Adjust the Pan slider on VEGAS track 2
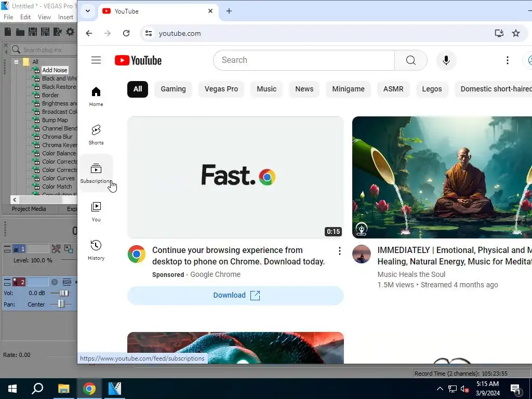Image resolution: width=532 pixels, height=399 pixels. [x=61, y=304]
